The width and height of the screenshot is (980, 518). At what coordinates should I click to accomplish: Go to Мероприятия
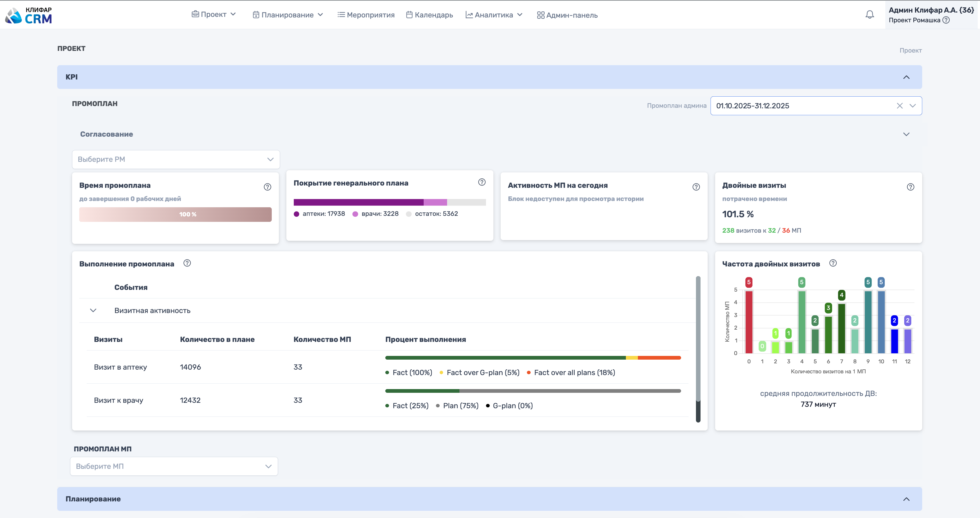pos(366,15)
